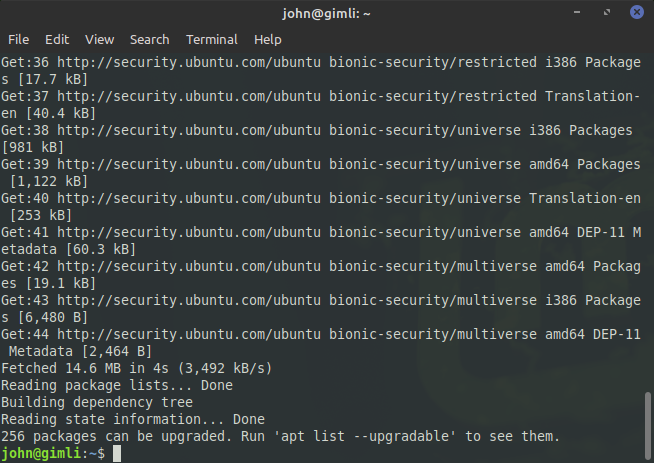Open the File menu

pos(18,40)
